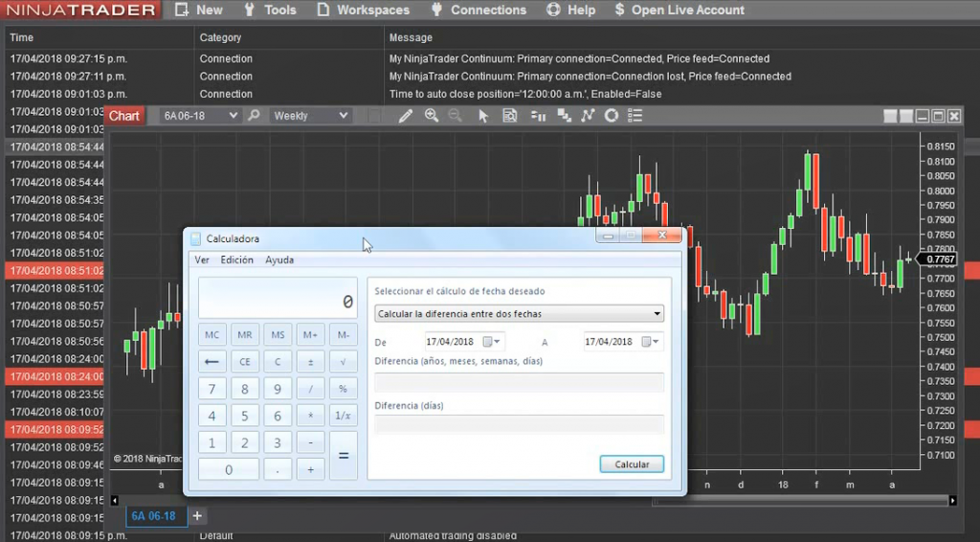Select the 6A 06-18 chart tab
The height and width of the screenshot is (542, 980).
pyautogui.click(x=156, y=516)
